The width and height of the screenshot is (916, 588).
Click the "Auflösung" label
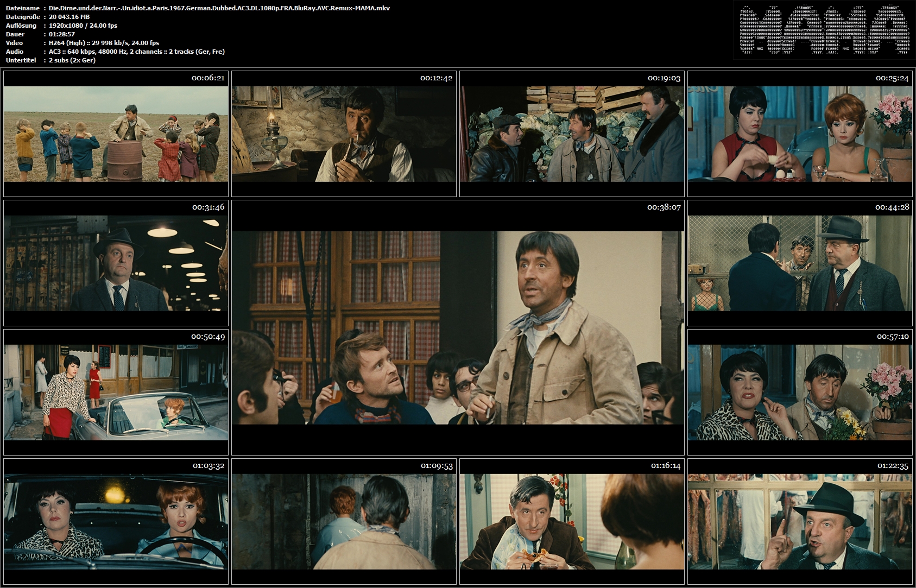click(x=21, y=26)
